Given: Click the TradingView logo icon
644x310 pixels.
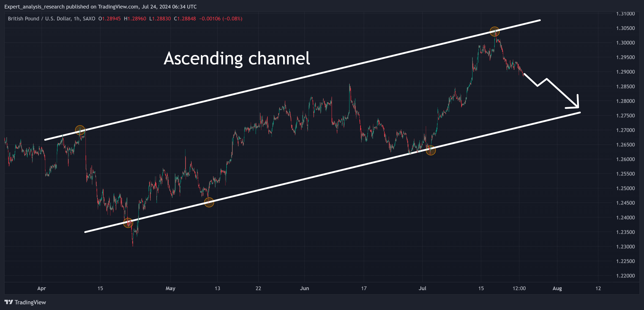Looking at the screenshot, I should 9,302.
